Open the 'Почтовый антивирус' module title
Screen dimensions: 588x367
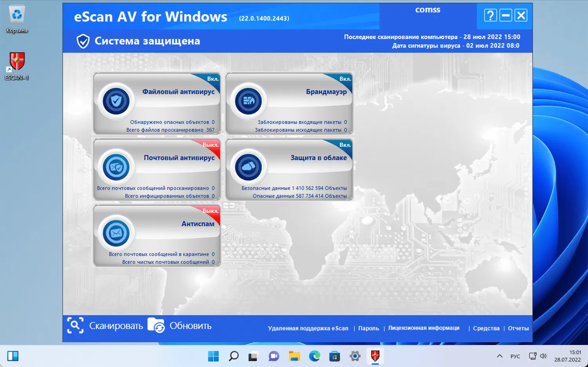pyautogui.click(x=179, y=158)
